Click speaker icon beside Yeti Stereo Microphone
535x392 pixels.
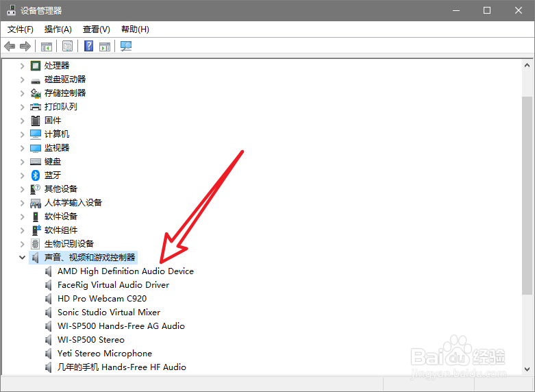tap(49, 354)
